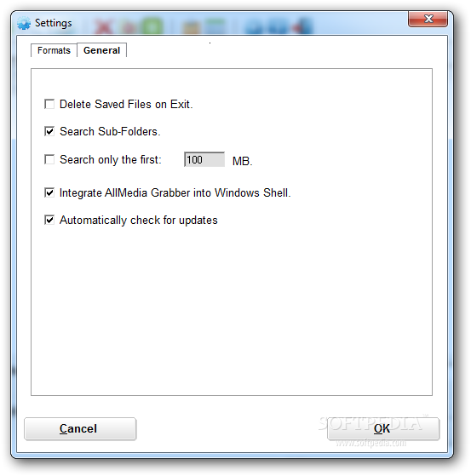Confirm settings with the OK button

pos(383,428)
